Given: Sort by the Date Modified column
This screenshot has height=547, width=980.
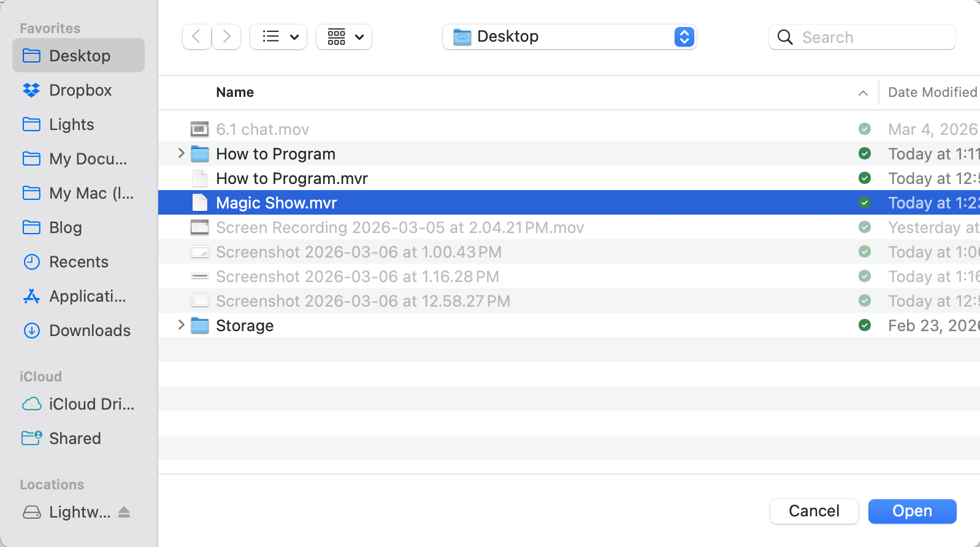Looking at the screenshot, I should pos(932,93).
